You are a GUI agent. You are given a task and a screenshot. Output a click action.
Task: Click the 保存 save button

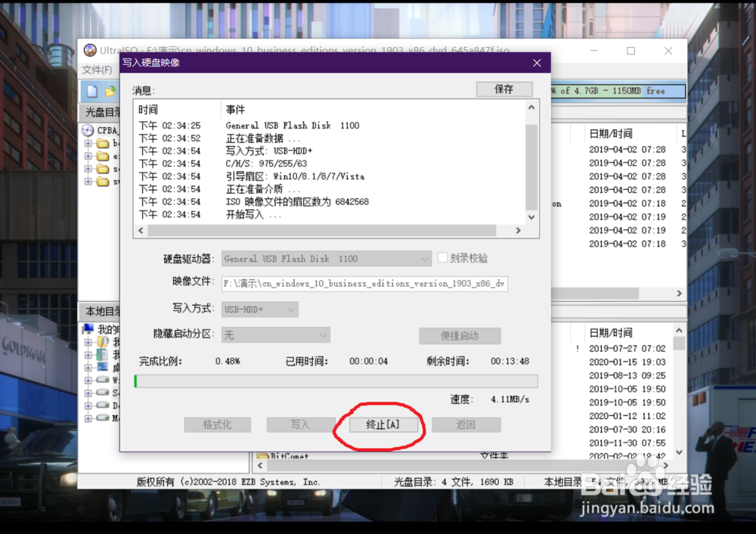point(503,88)
